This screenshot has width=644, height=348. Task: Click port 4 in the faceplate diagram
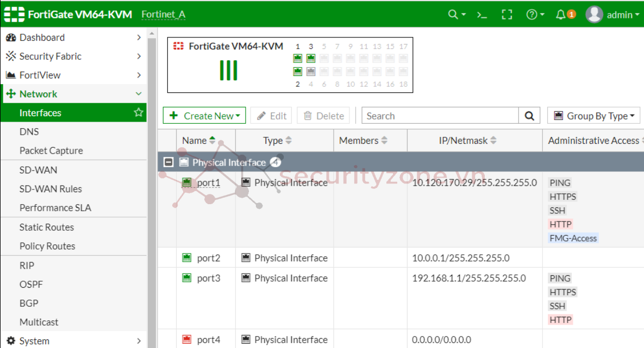[311, 72]
